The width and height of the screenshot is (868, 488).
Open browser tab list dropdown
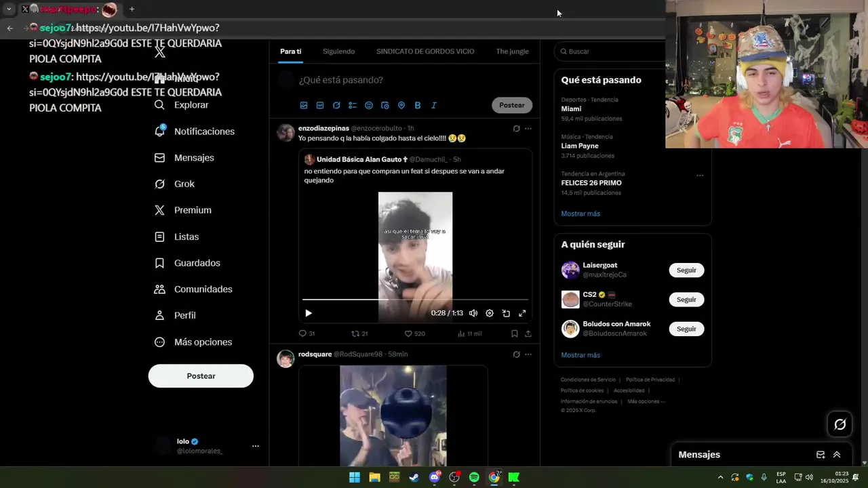tap(9, 9)
